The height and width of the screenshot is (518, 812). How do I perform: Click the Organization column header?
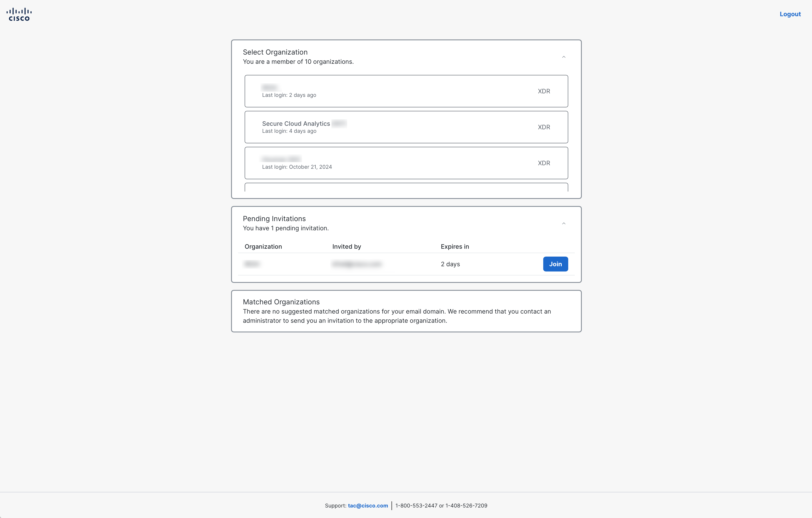point(263,246)
